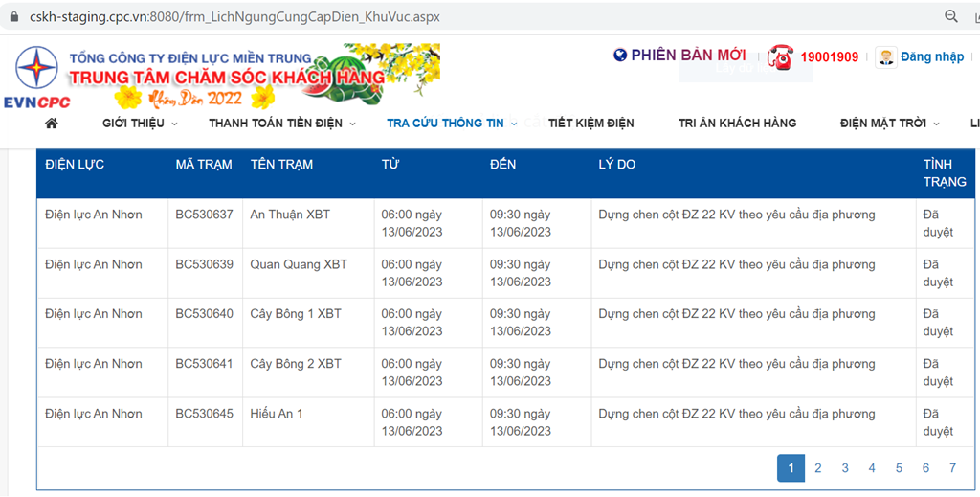Image resolution: width=980 pixels, height=497 pixels.
Task: Click the PHIÊN BẢN MỚI link
Action: [688, 55]
